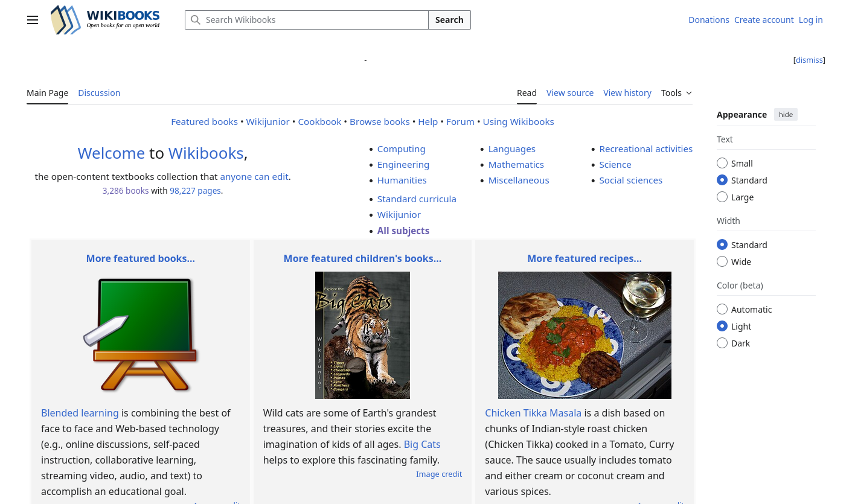Open the hamburger main menu

click(x=33, y=20)
